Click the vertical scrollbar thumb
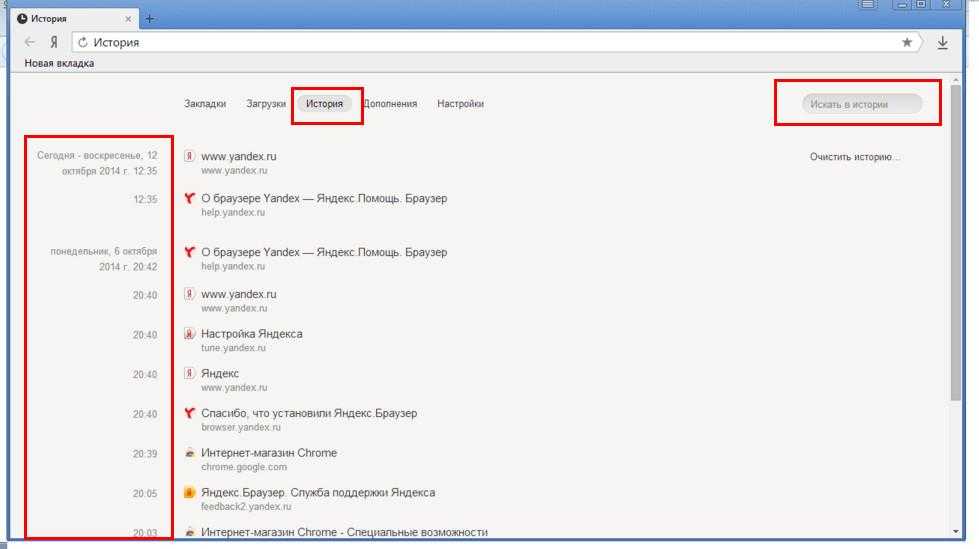979x549 pixels. [955, 242]
